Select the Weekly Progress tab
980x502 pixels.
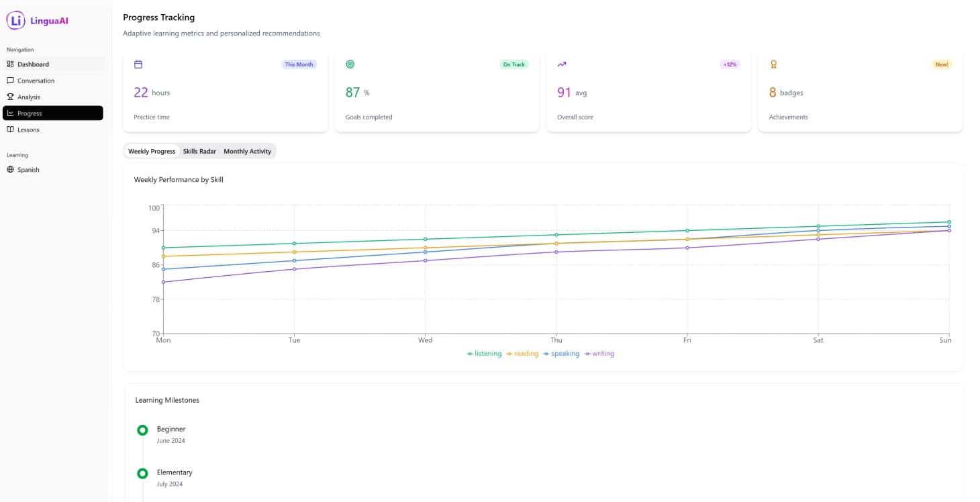click(152, 152)
